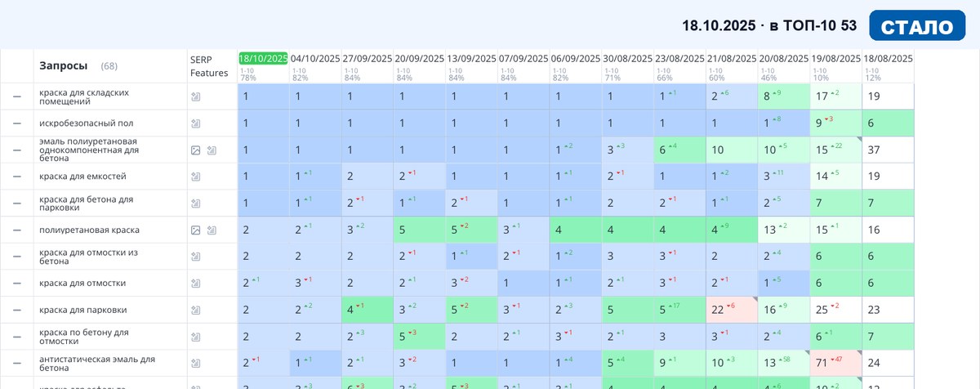Click image icon for эмаль полиуретановая однокомпонентная row
The height and width of the screenshot is (389, 980).
(195, 150)
